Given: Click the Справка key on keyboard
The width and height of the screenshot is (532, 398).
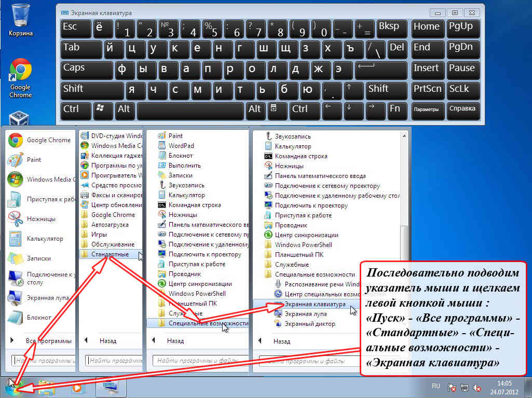Looking at the screenshot, I should pos(463,111).
